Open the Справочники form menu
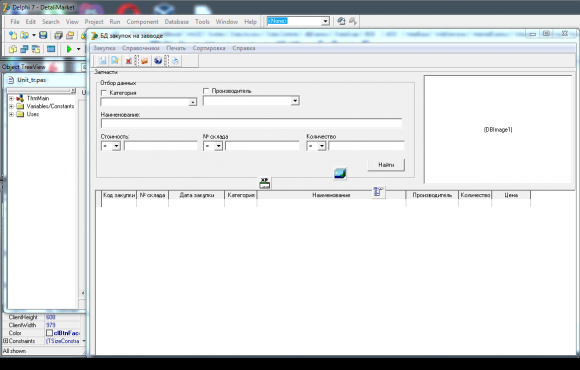 pos(141,48)
